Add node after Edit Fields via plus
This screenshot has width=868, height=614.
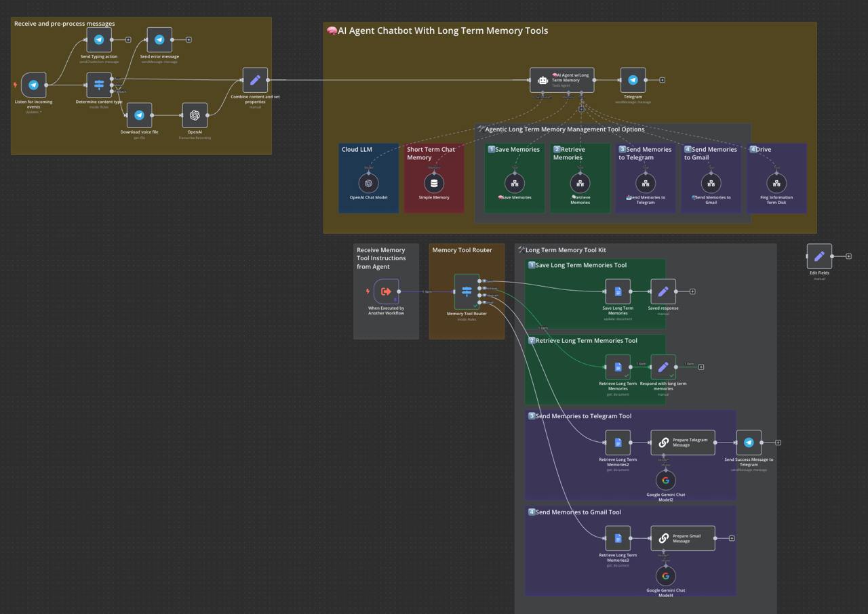(848, 256)
